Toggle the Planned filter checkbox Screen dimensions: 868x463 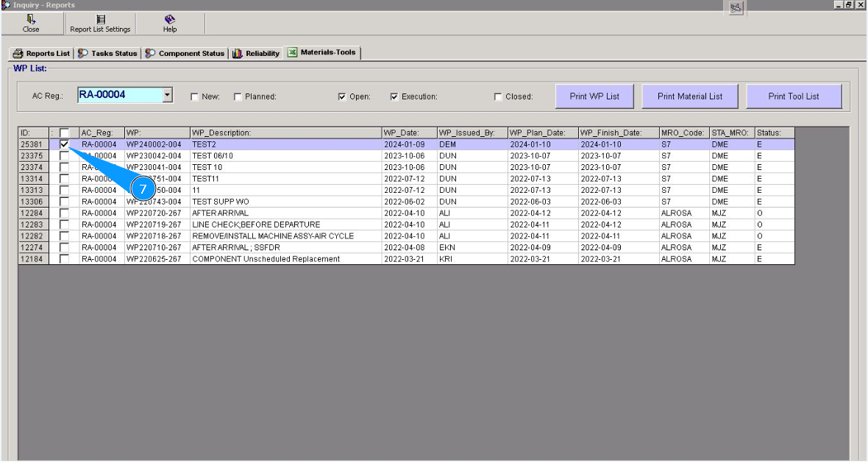[x=238, y=96]
